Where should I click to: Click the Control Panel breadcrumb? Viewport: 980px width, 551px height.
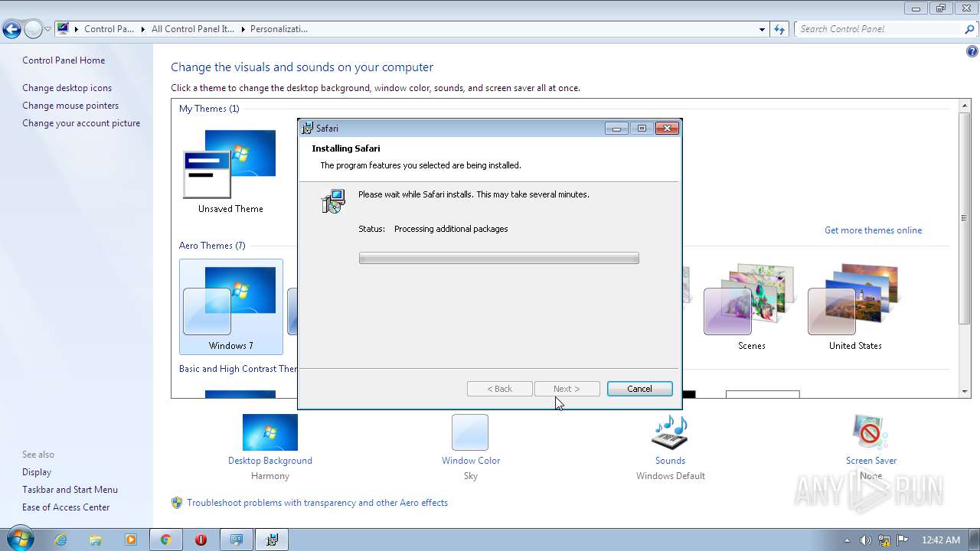pos(109,29)
